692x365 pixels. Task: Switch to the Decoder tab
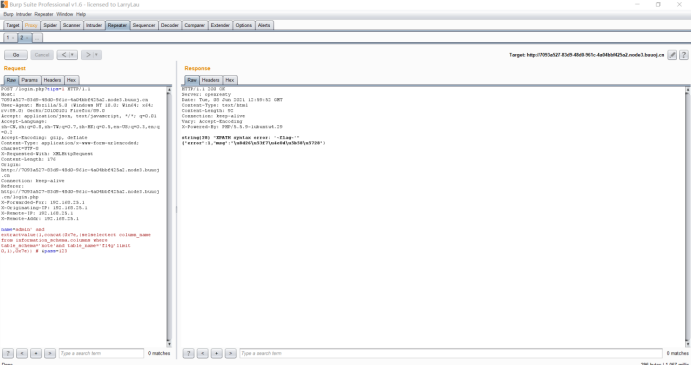pyautogui.click(x=169, y=25)
